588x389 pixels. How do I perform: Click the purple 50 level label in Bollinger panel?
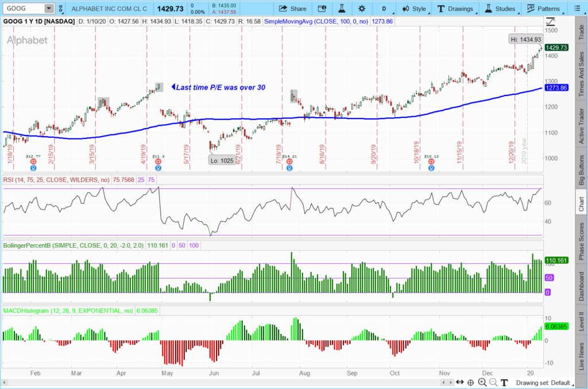click(x=549, y=278)
